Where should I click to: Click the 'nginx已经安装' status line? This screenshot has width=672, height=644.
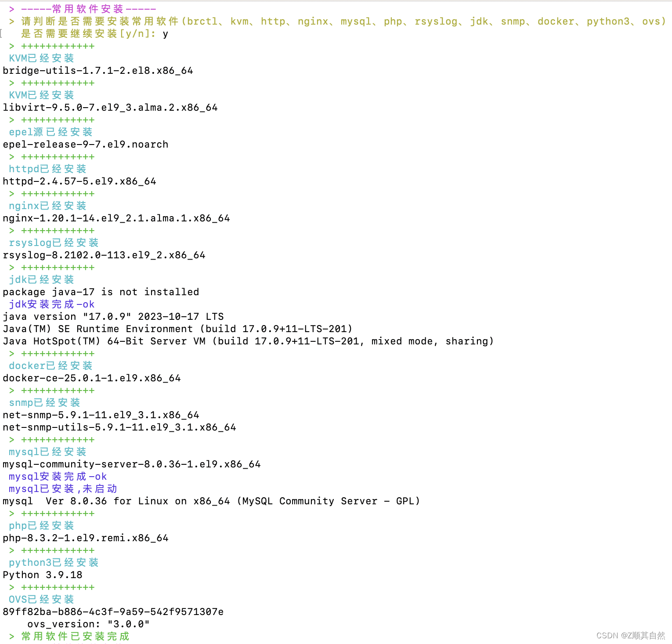click(x=47, y=206)
